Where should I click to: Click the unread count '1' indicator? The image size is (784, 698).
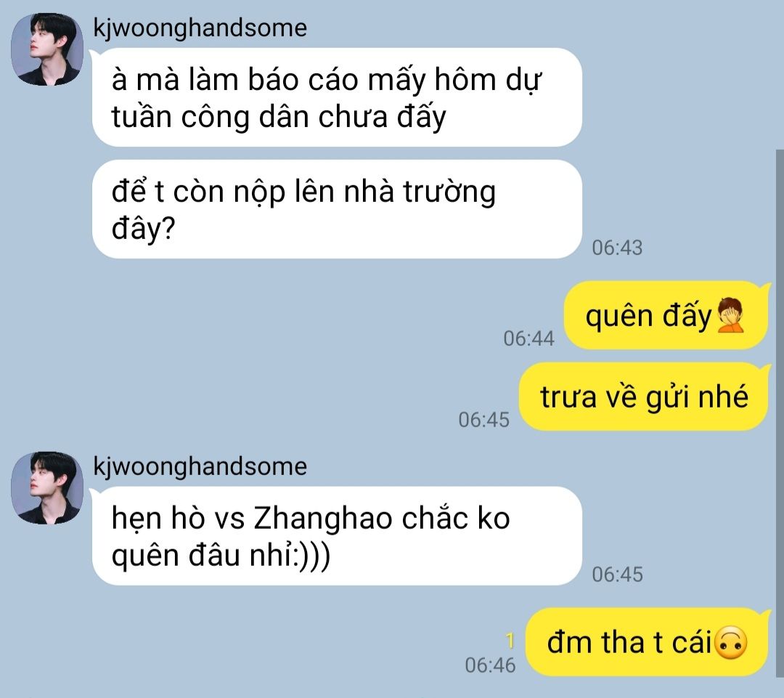pyautogui.click(x=510, y=641)
